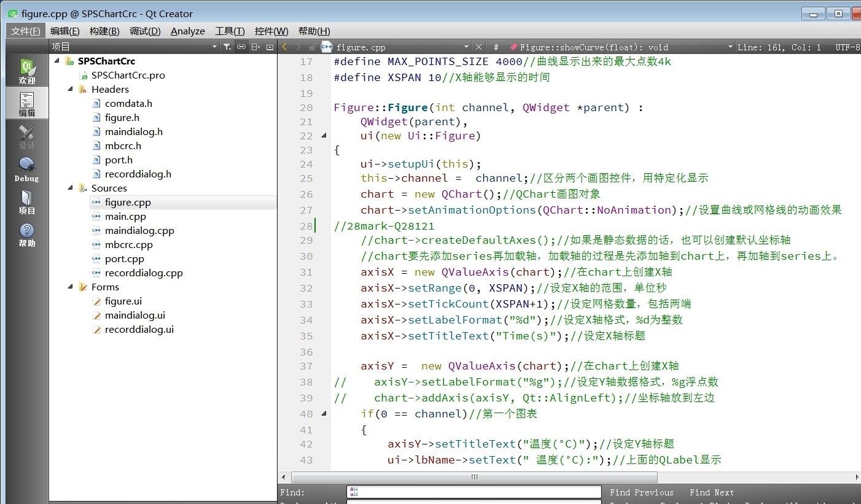This screenshot has height=504, width=861.
Task: Click the find options icon in Find field
Action: 353,492
